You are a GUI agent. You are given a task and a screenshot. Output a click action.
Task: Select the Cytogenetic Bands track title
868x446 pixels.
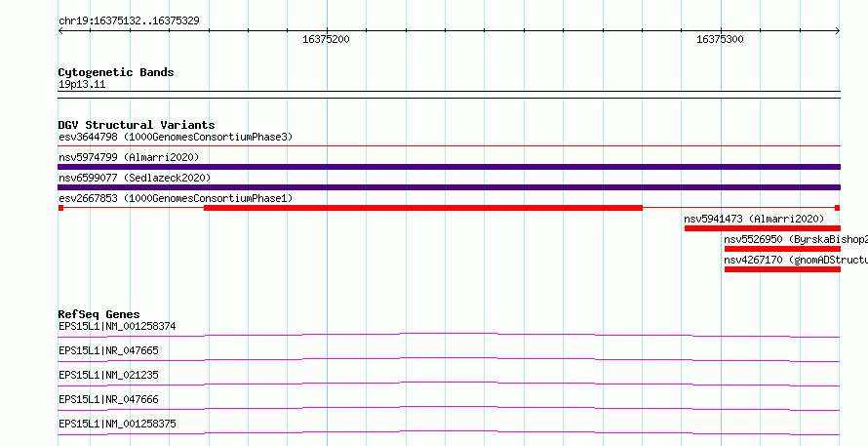[x=116, y=72]
